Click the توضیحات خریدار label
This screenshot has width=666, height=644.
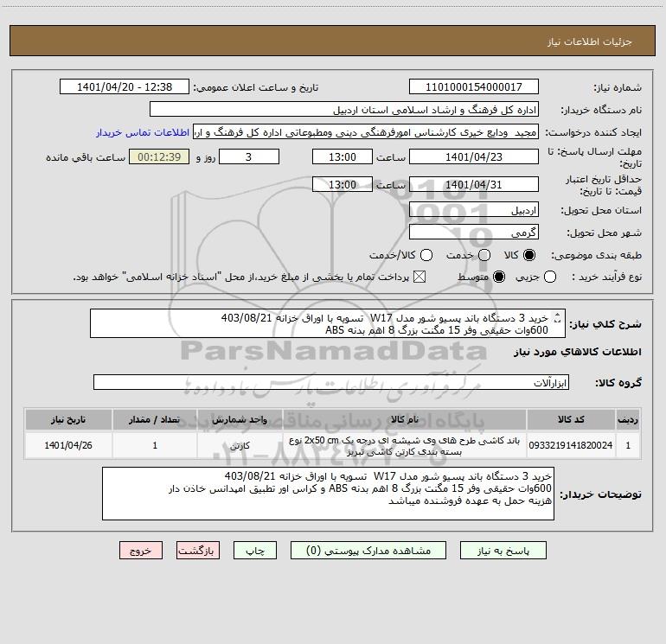click(x=600, y=494)
